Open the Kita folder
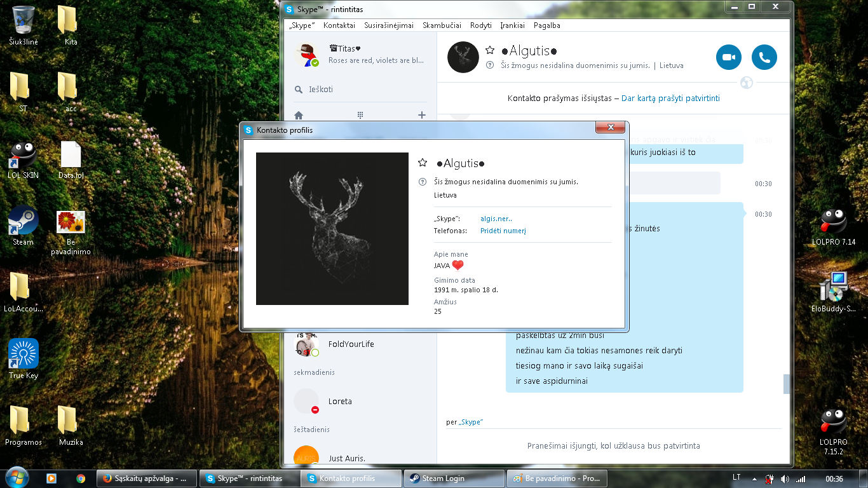The width and height of the screenshot is (868, 488). tap(70, 25)
